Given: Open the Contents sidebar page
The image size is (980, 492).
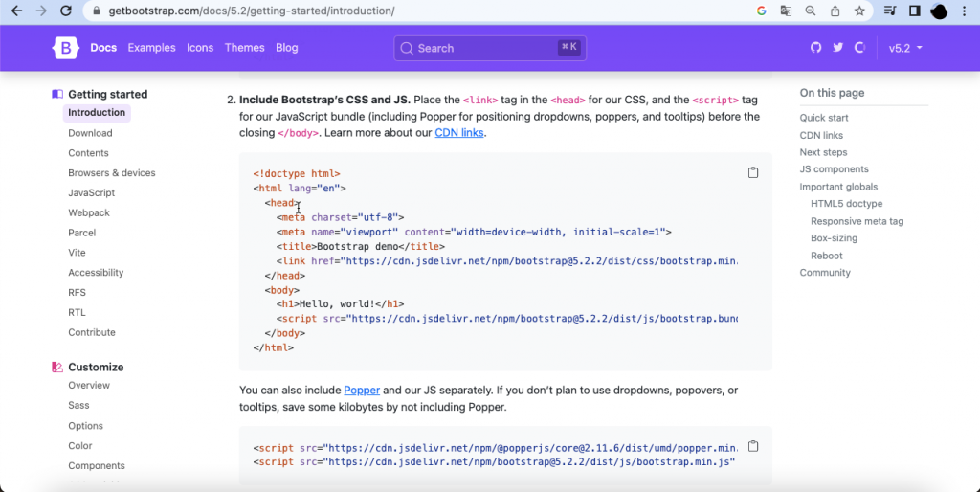Looking at the screenshot, I should pyautogui.click(x=88, y=153).
